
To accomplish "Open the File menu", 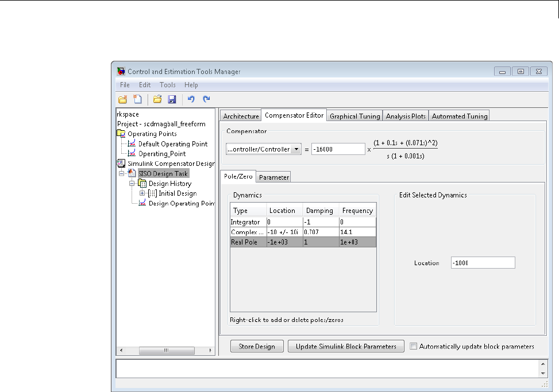I will tap(125, 85).
